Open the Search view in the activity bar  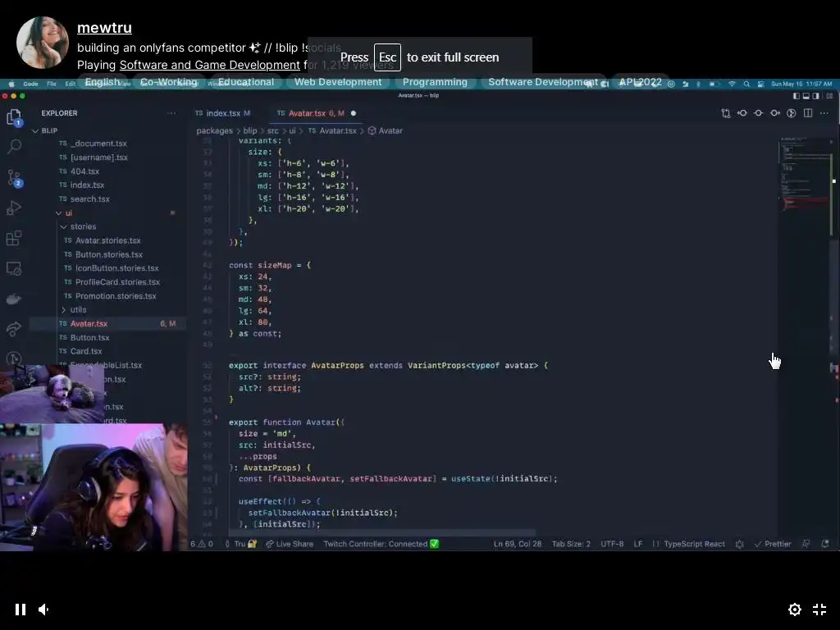point(15,146)
